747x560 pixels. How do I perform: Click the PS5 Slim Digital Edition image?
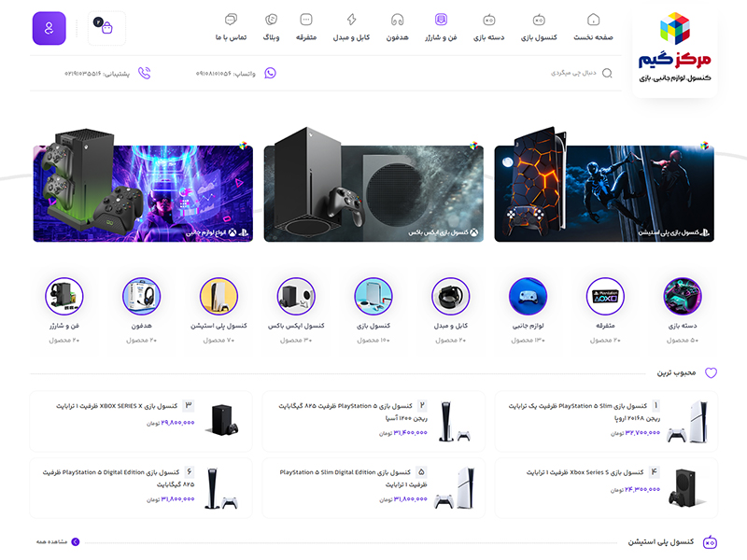454,487
